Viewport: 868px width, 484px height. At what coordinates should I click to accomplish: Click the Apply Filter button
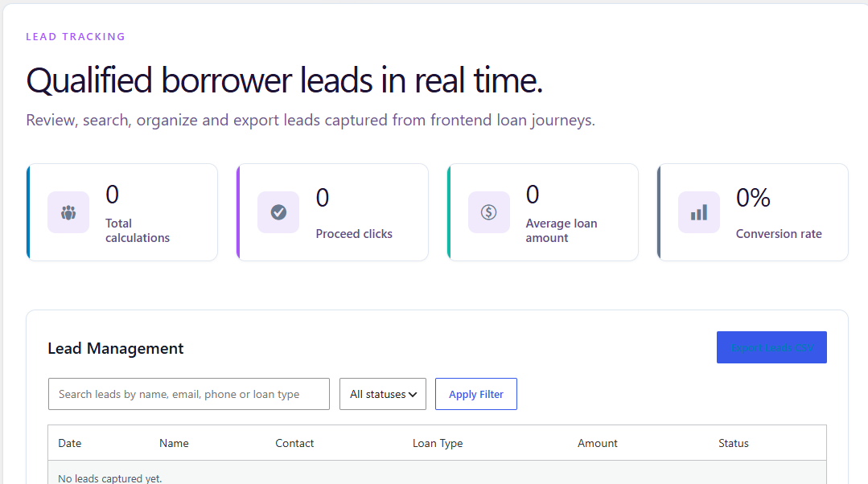pyautogui.click(x=476, y=394)
